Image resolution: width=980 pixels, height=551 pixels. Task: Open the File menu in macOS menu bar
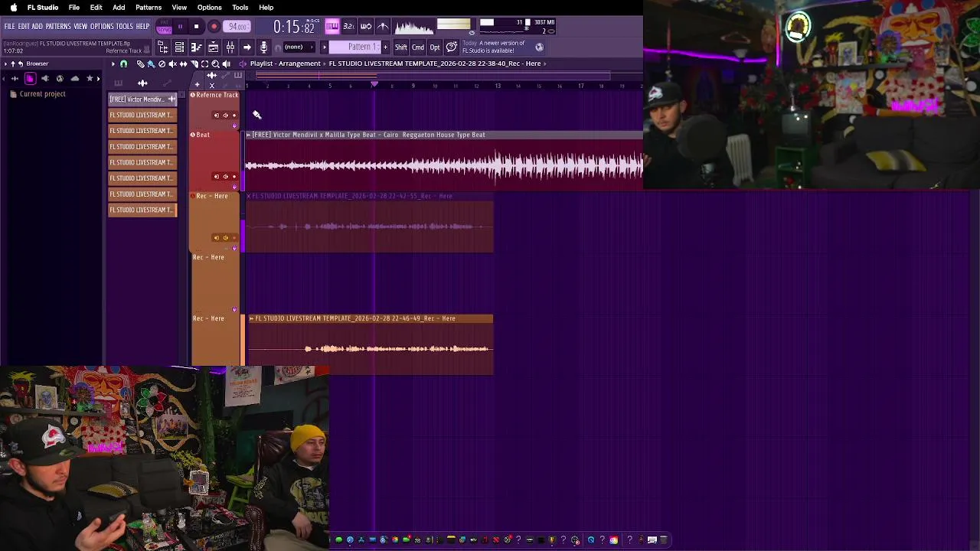(x=74, y=8)
